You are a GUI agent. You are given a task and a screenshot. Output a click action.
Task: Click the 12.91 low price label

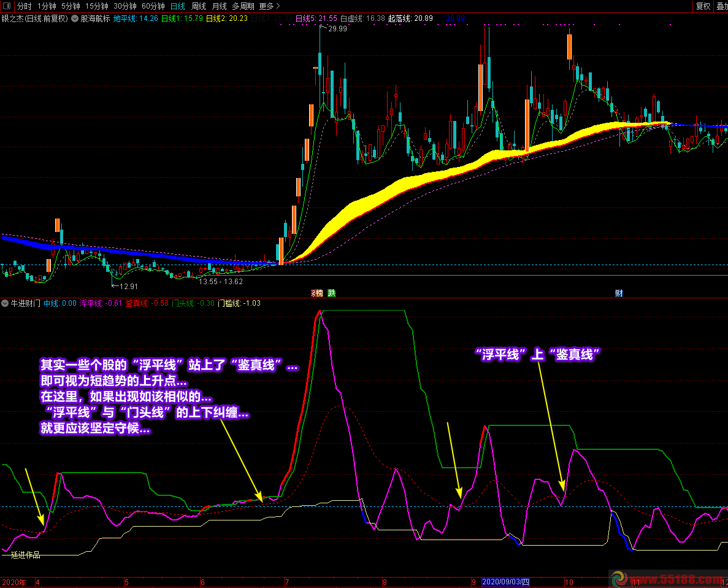[x=128, y=286]
